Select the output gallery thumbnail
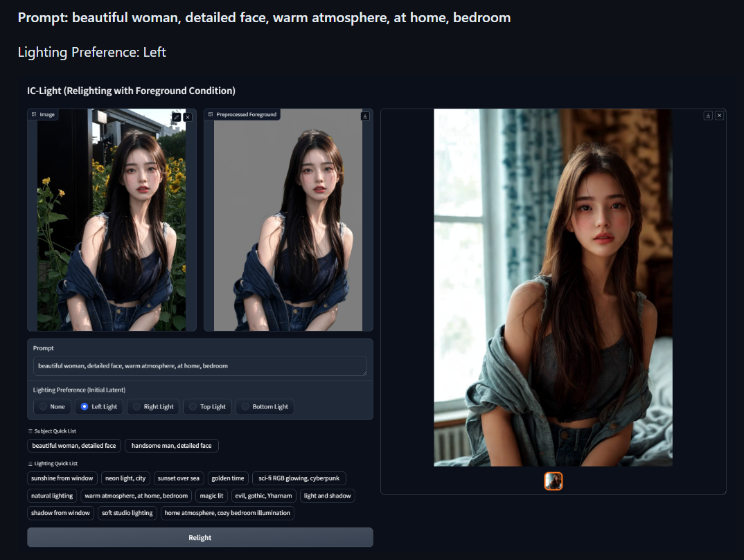The height and width of the screenshot is (560, 744). click(553, 481)
